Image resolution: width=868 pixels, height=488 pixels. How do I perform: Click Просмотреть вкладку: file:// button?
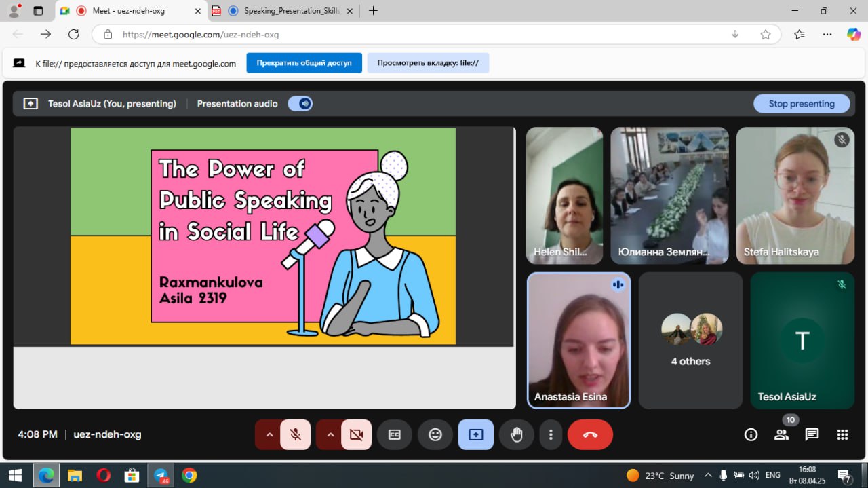click(428, 63)
